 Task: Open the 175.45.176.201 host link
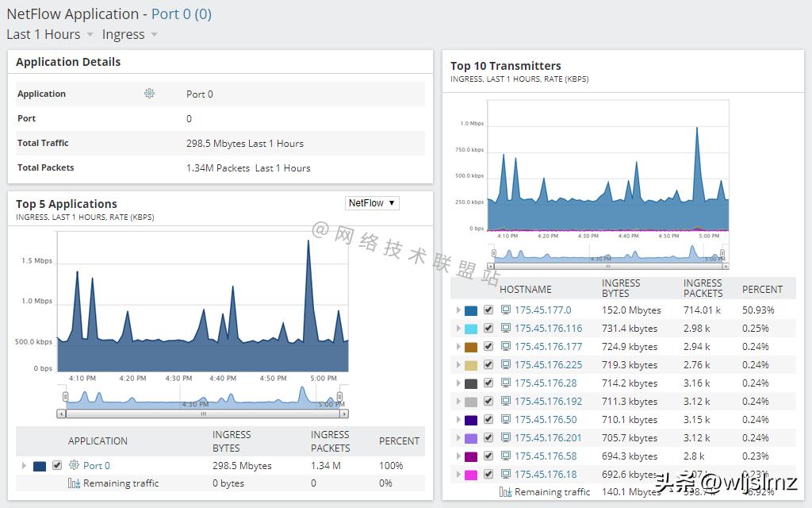coord(548,438)
